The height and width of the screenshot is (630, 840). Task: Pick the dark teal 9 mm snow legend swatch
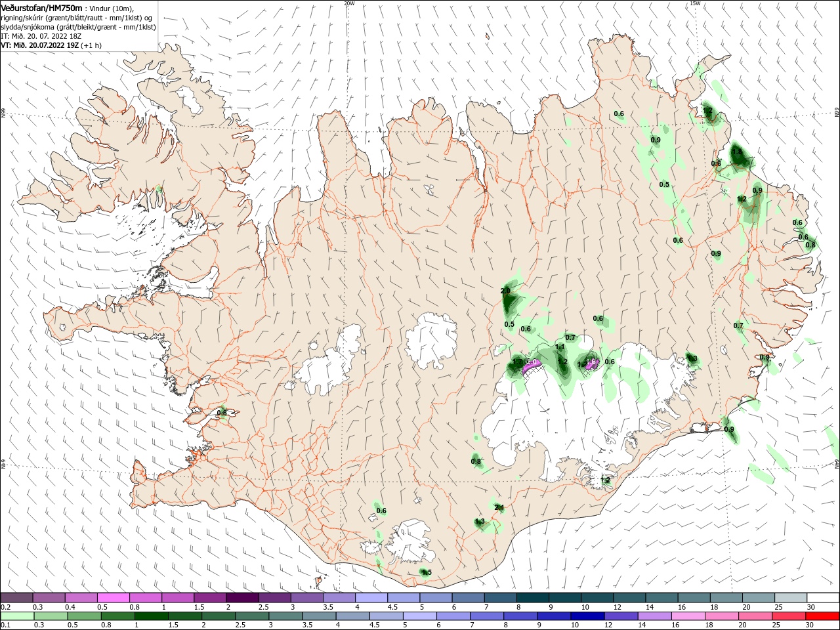click(x=565, y=598)
